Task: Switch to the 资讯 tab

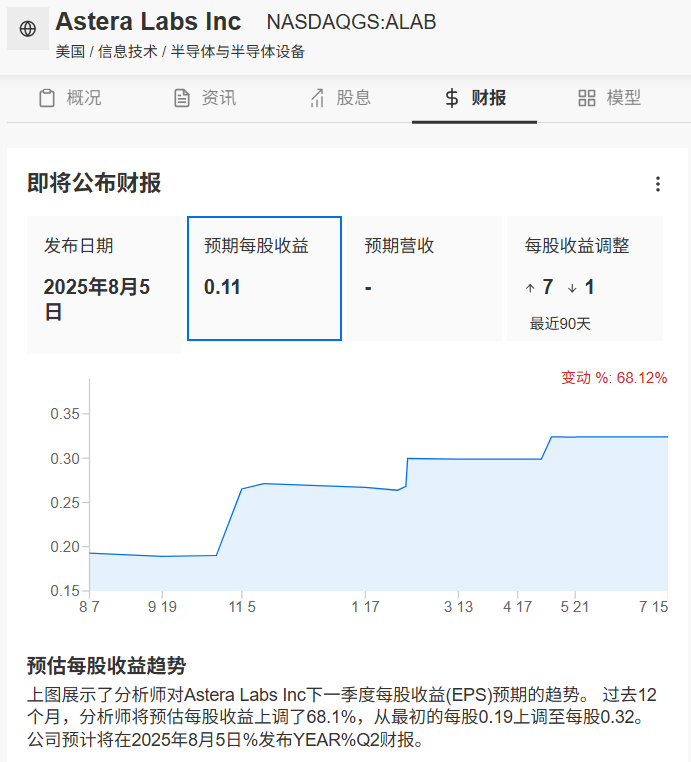Action: point(205,98)
